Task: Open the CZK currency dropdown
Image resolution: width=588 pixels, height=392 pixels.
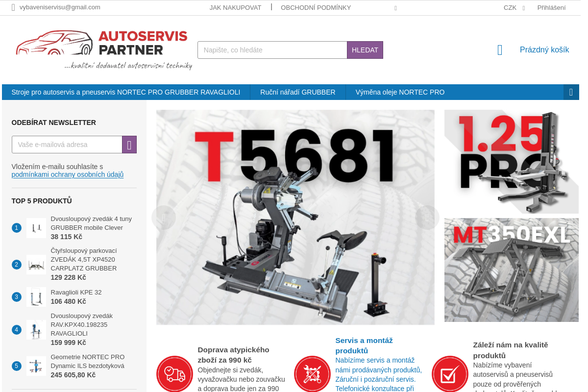Action: (x=514, y=7)
